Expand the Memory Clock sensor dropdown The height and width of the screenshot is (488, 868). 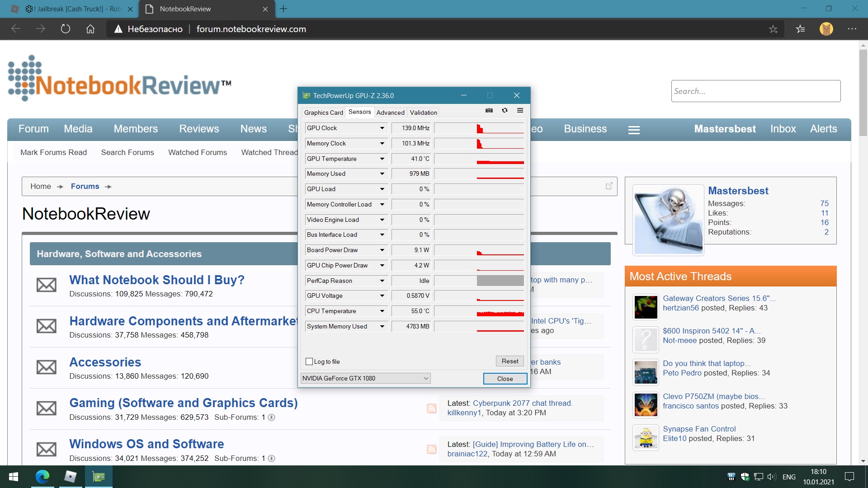382,143
